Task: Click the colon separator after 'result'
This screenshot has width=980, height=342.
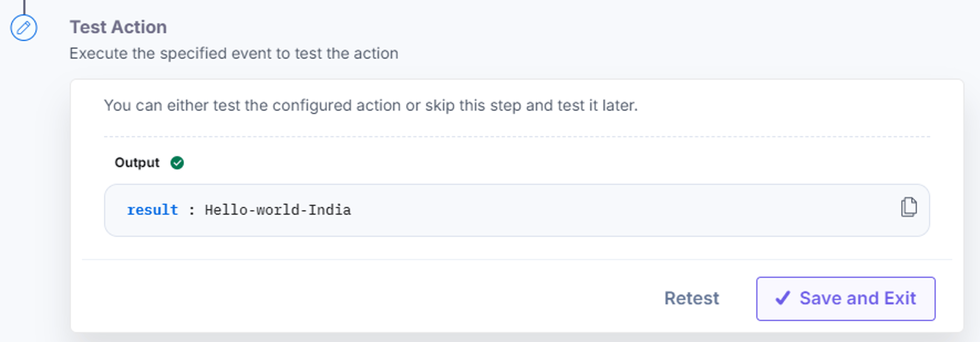Action: click(192, 210)
